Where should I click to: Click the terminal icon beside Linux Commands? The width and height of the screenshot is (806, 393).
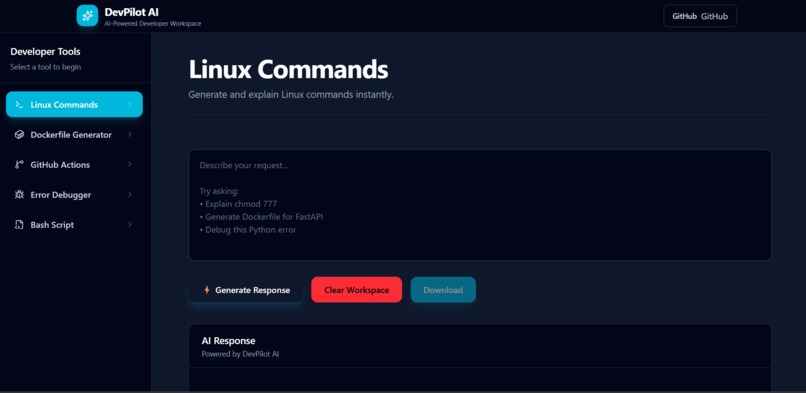[x=19, y=104]
